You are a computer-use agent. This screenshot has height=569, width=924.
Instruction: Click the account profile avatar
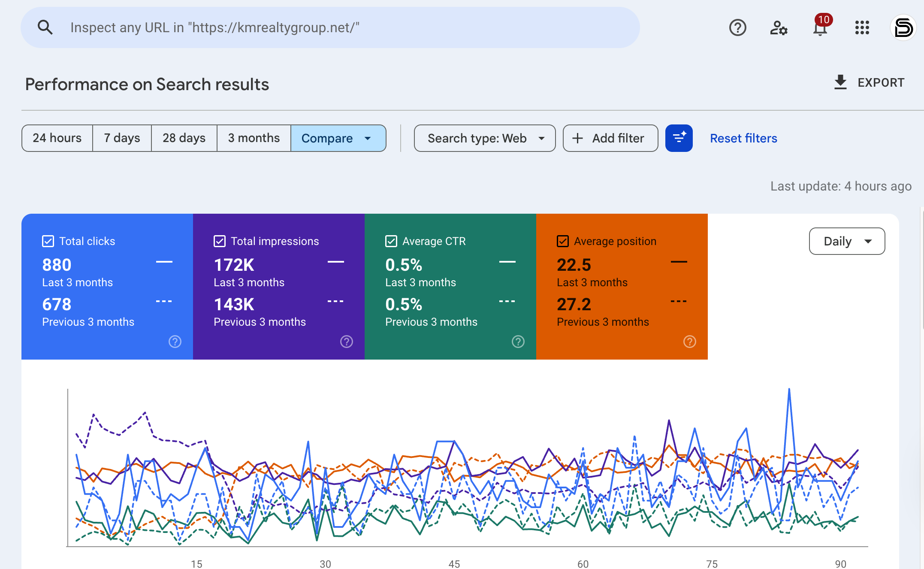pos(903,28)
